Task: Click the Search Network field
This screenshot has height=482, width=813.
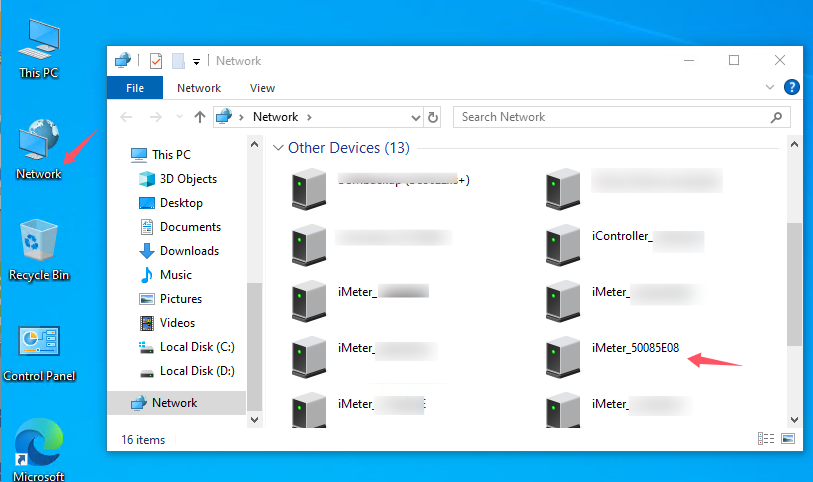Action: (610, 117)
